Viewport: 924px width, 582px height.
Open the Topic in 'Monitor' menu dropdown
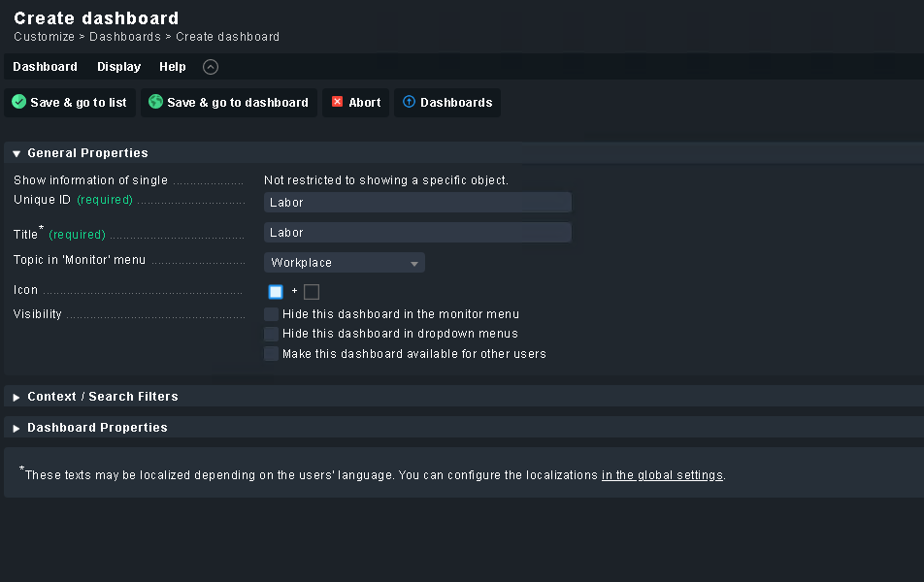tap(344, 262)
